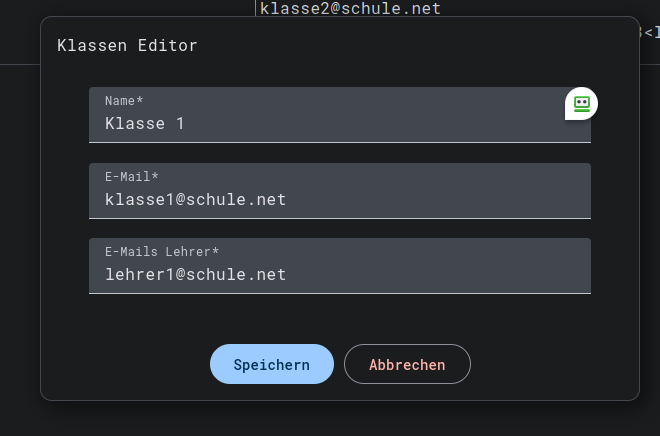Click the "Name*" field label

coord(124,101)
